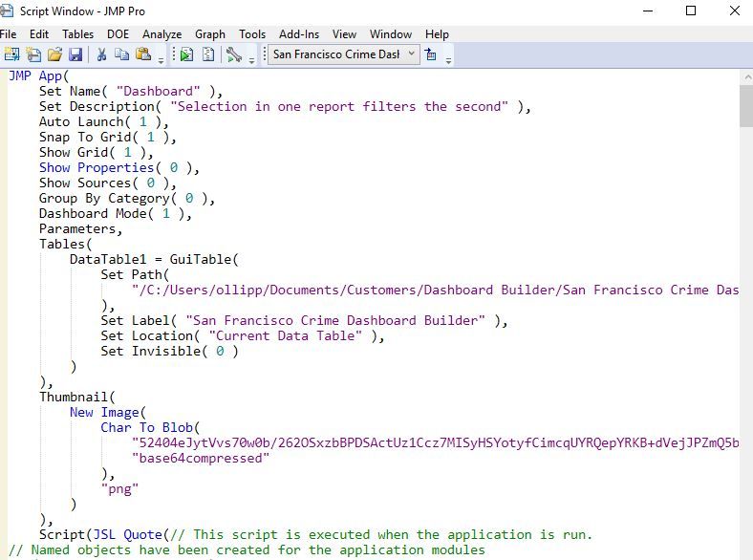Open the DOE menu

pyautogui.click(x=118, y=34)
